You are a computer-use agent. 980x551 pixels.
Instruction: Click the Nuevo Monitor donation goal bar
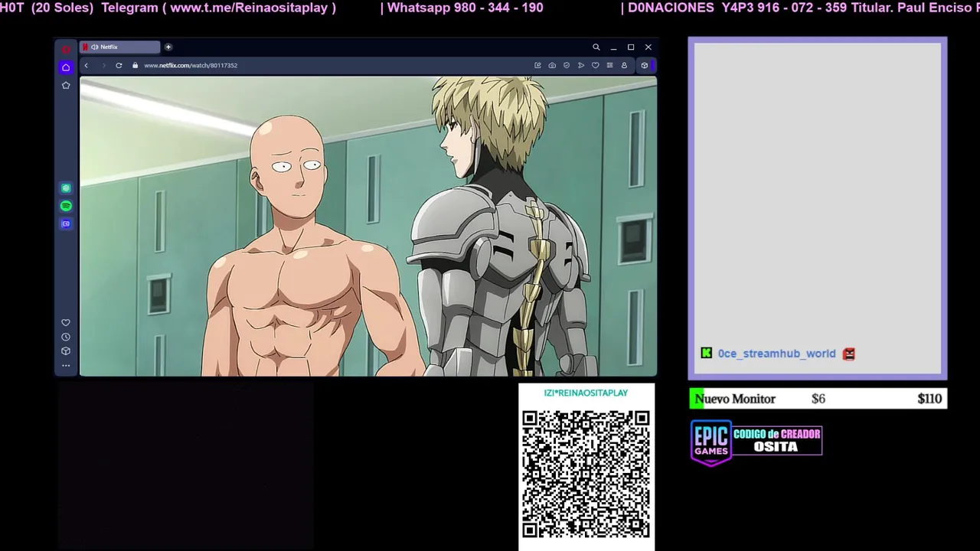(x=818, y=399)
